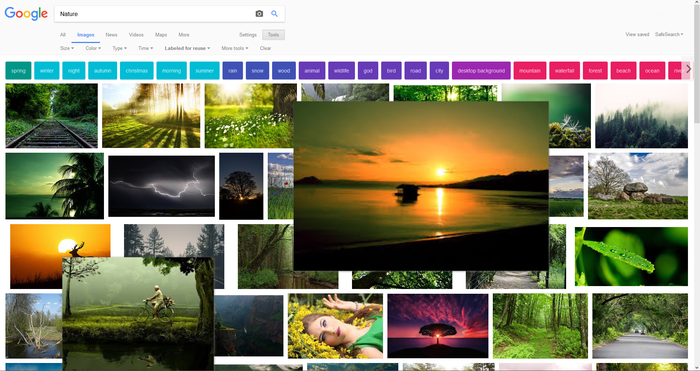
Task: Select the night chip
Action: click(x=74, y=71)
